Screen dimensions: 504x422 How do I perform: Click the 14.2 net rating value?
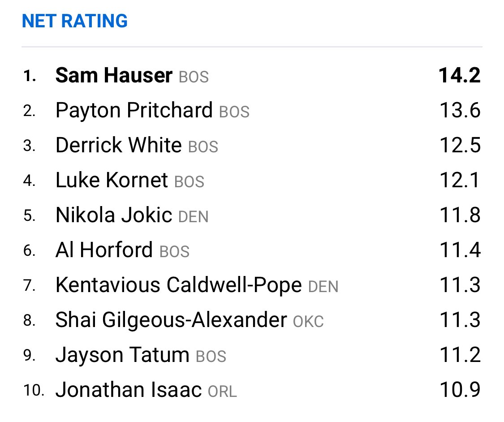460,76
